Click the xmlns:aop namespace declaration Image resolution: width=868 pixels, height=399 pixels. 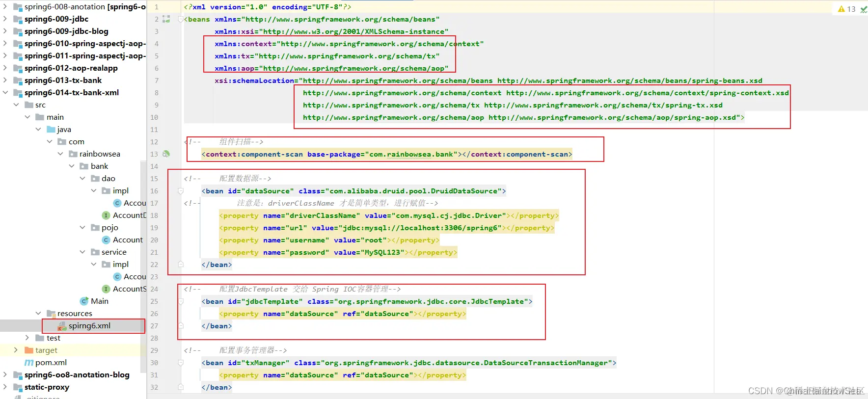331,68
